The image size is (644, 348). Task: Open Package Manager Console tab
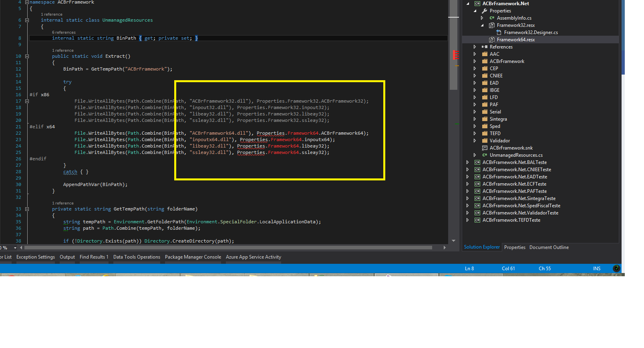point(193,257)
